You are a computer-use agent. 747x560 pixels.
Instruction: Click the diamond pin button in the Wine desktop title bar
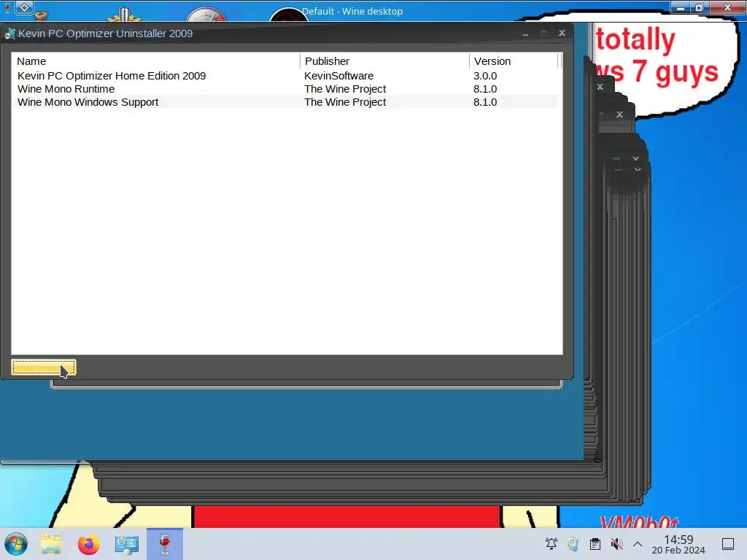(x=24, y=7)
